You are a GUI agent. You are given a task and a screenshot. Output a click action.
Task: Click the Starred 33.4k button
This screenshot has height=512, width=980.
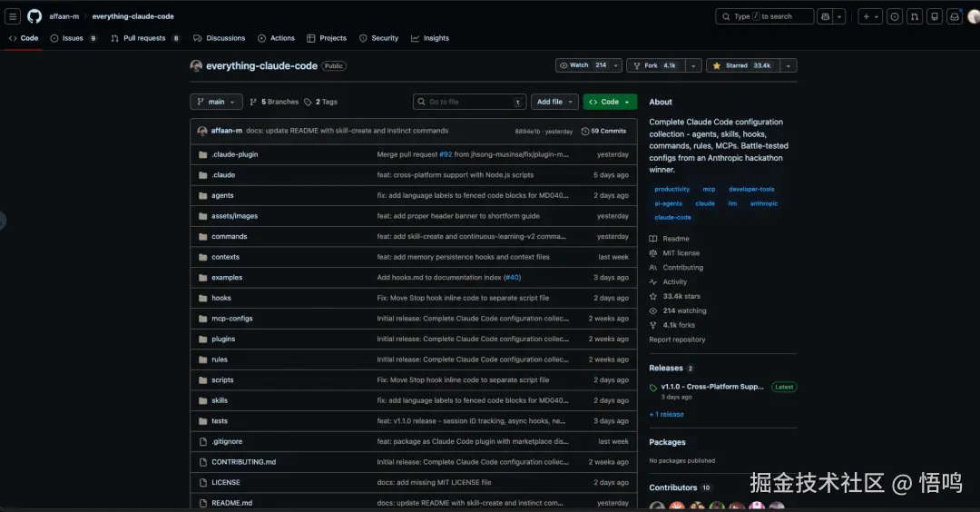click(x=743, y=65)
